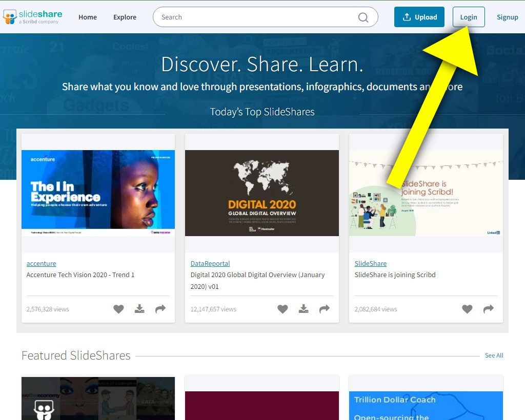Screen dimensions: 525x420
Task: Like the Accenture Tech Vision slideshow
Action: pyautogui.click(x=118, y=309)
